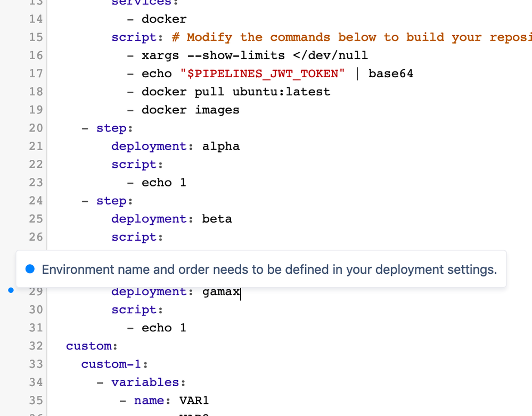Click the 'custom:' key on line 32

(92, 346)
